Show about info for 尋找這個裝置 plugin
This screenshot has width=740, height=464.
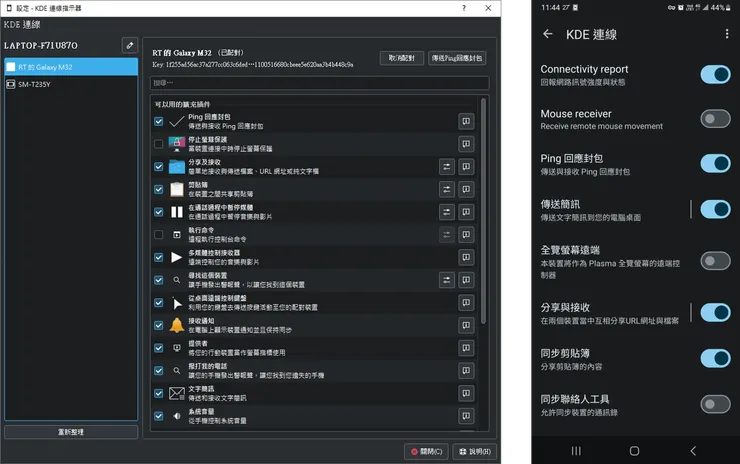(466, 280)
